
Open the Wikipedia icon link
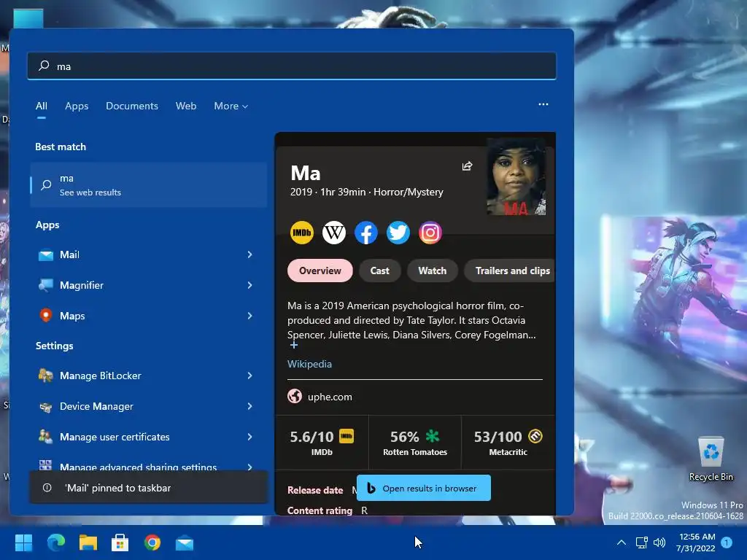(x=334, y=233)
